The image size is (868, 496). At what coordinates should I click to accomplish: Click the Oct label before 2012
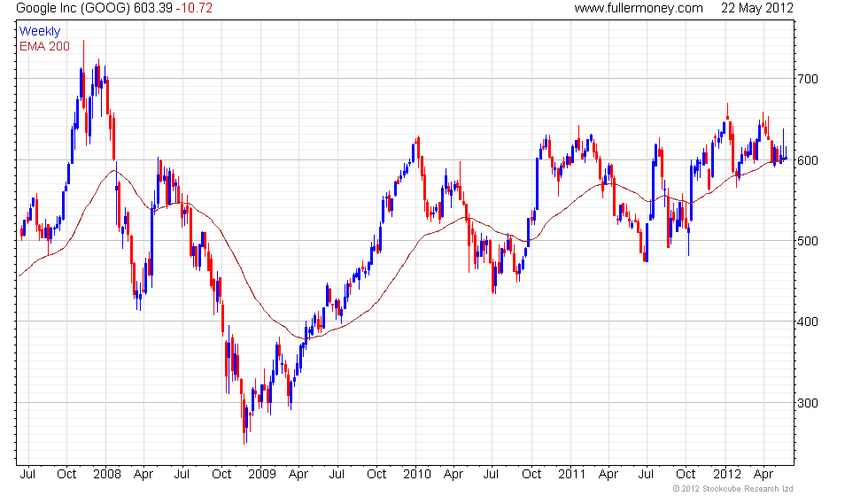tap(686, 475)
